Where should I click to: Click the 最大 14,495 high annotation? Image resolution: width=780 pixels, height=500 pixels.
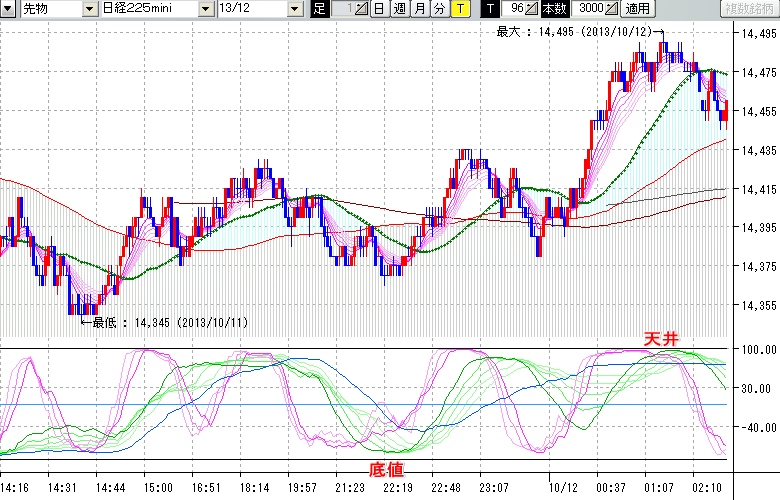tap(574, 32)
